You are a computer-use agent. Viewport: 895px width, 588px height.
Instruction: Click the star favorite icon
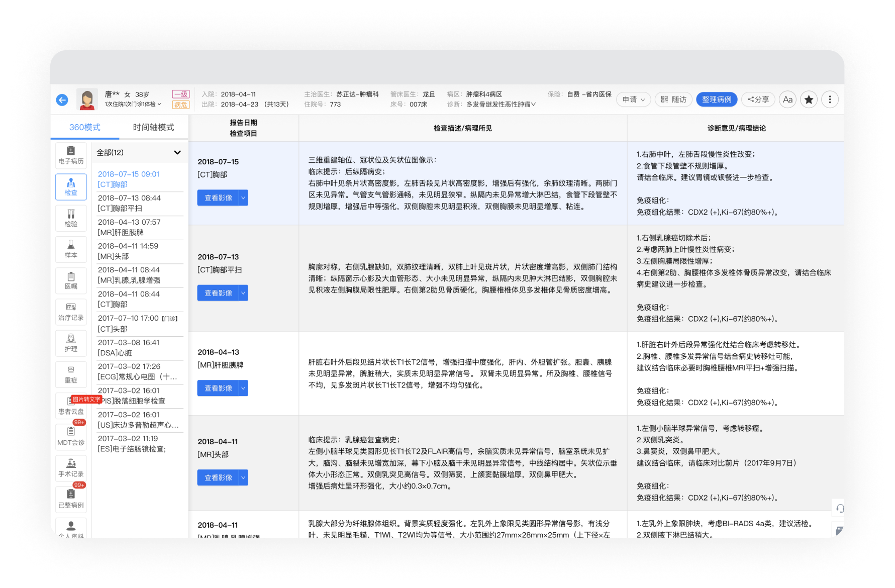click(x=809, y=100)
